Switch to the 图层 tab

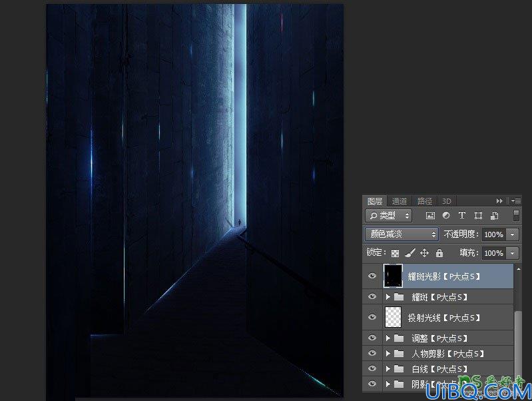tap(375, 201)
